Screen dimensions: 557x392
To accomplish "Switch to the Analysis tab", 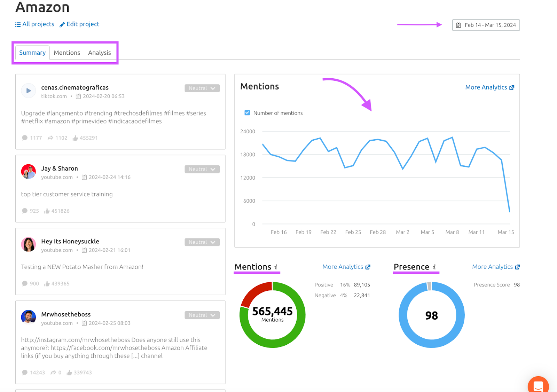I will coord(99,53).
